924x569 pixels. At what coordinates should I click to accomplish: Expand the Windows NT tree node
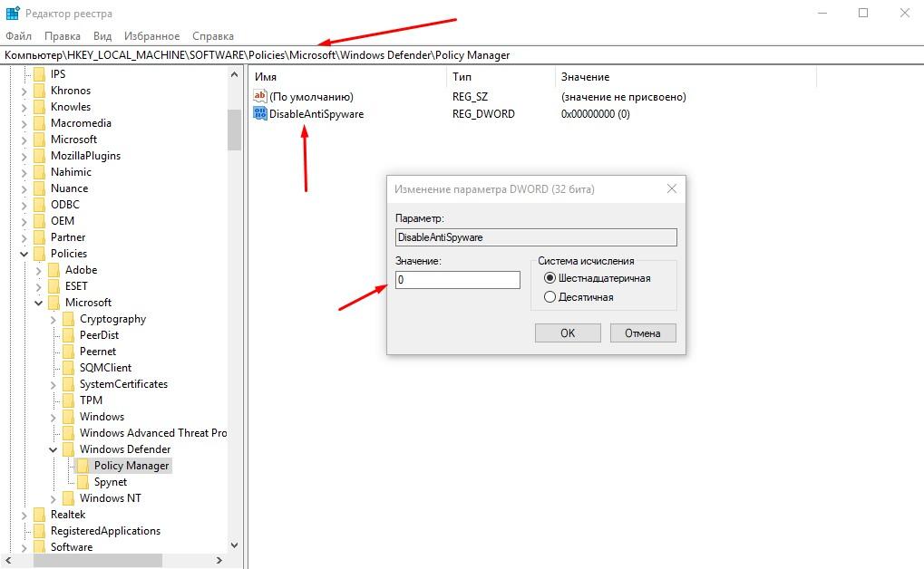(x=53, y=499)
